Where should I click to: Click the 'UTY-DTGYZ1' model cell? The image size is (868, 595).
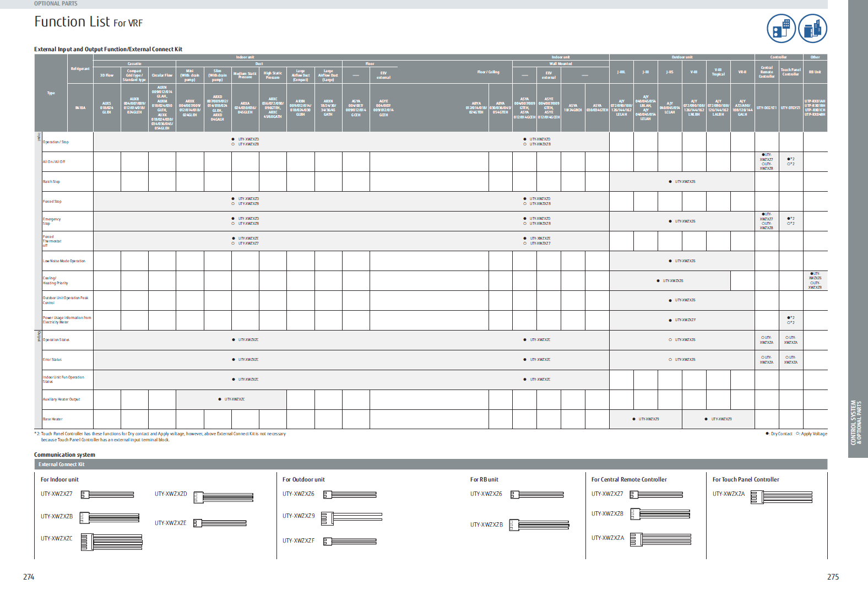point(791,108)
